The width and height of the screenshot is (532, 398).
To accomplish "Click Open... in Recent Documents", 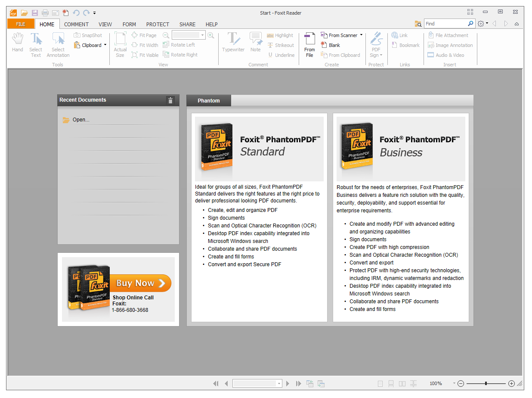I will pyautogui.click(x=81, y=120).
